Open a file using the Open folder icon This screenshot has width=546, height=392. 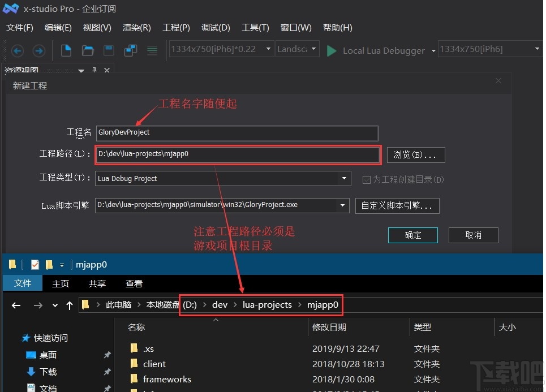87,50
